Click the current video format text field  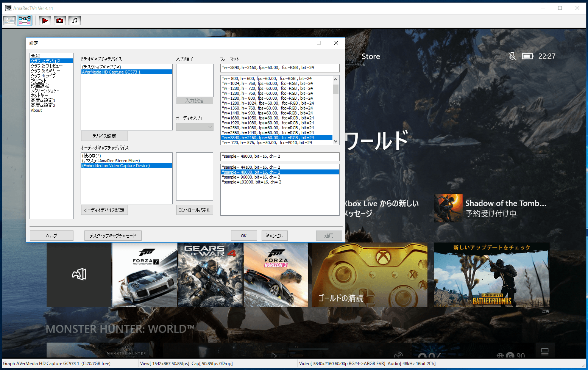click(x=280, y=68)
